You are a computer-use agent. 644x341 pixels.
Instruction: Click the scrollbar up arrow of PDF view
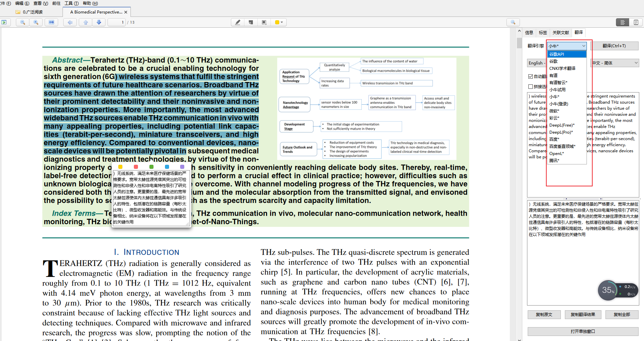click(x=519, y=31)
